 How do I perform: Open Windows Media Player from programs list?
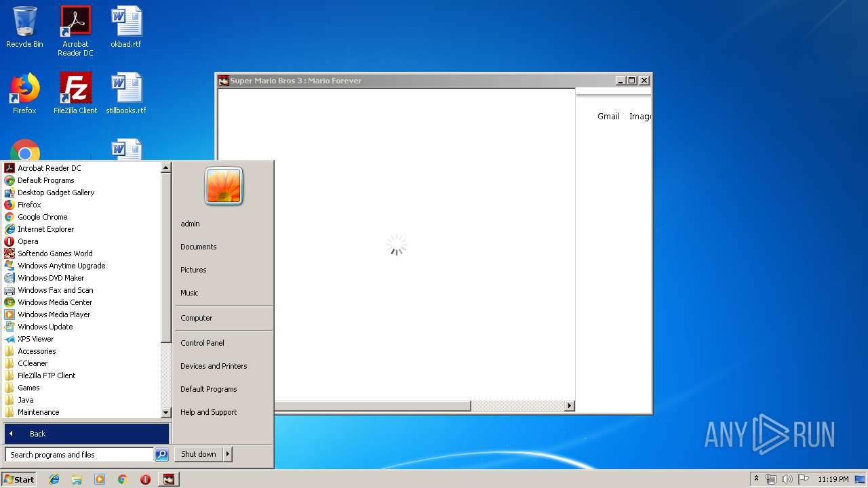coord(54,314)
